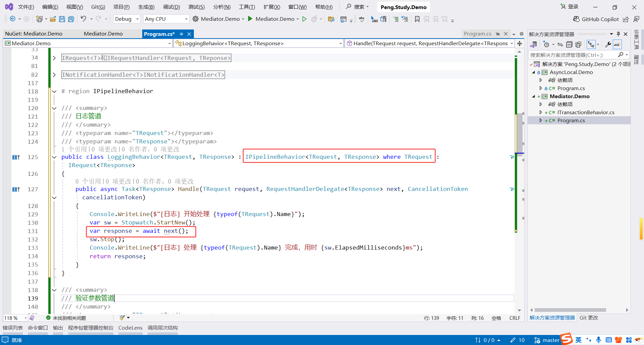Screen dimensions: 644x345
Task: Open the Mediator.Demo project scope dropdown
Action: coord(88,43)
